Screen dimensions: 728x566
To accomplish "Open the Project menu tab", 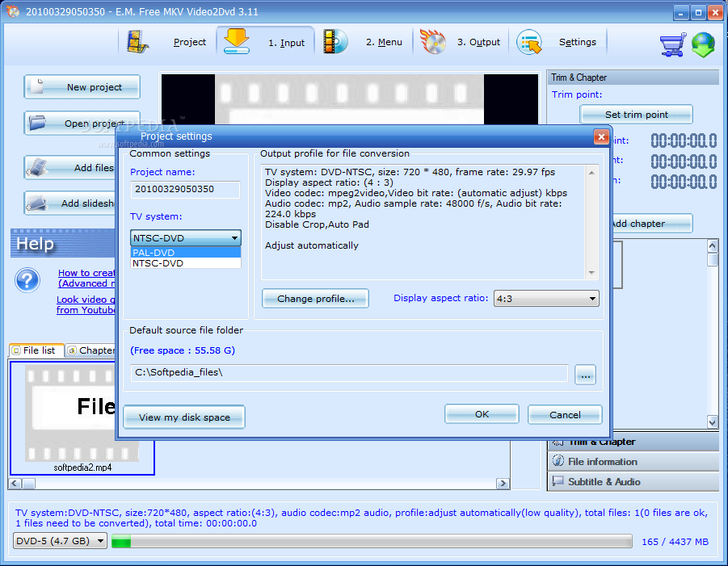I will (189, 42).
